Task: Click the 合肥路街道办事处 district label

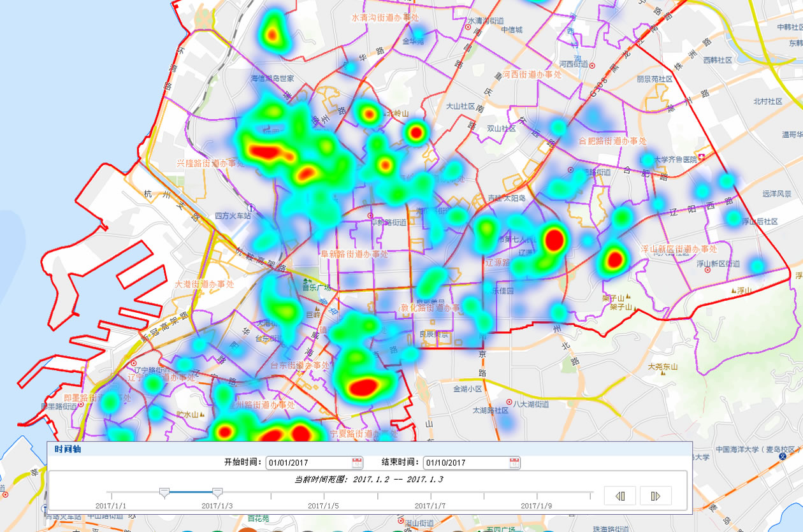Action: point(612,141)
